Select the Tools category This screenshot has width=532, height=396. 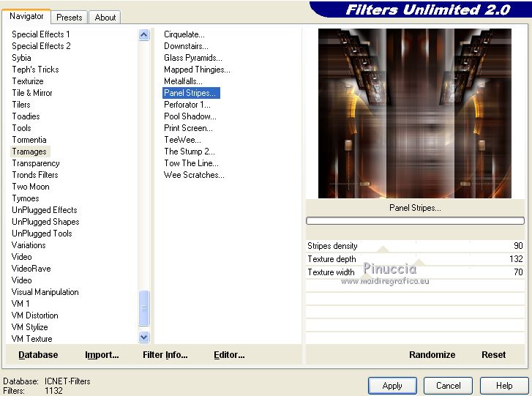coord(21,128)
